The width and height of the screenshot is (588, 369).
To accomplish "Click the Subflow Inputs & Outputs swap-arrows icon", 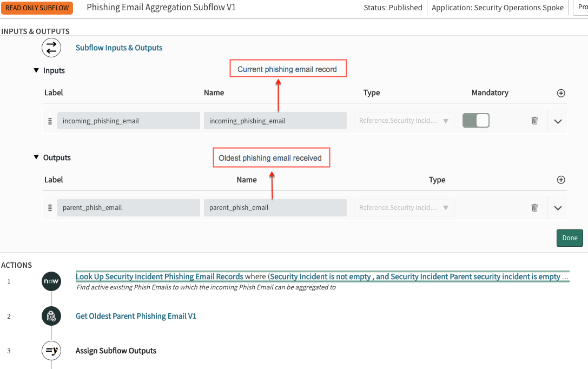I will 51,48.
